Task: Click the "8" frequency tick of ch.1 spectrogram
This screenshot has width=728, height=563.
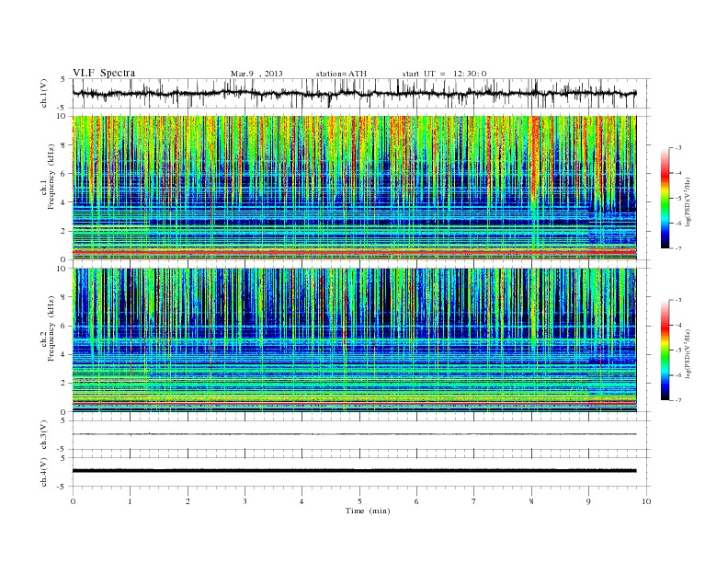Action: 64,145
